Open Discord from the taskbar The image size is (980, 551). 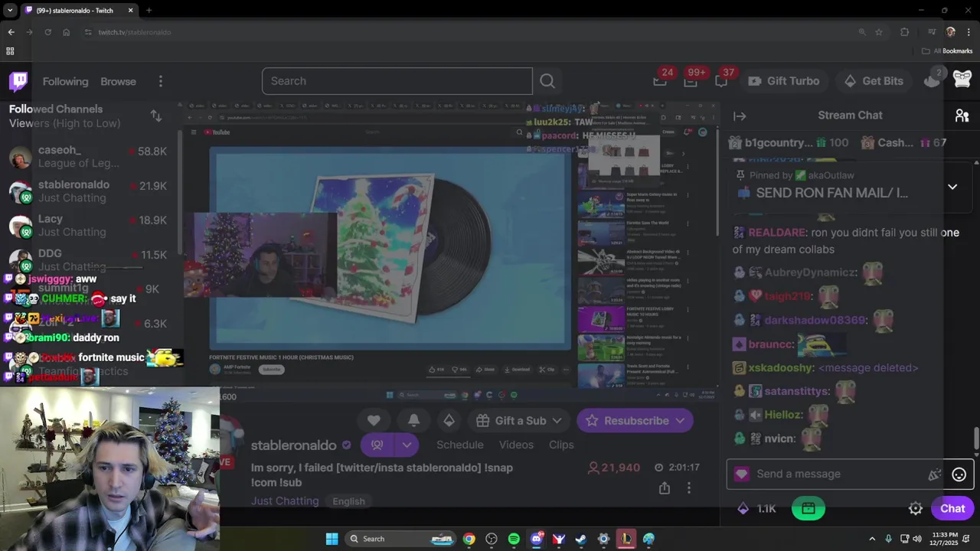[537, 539]
